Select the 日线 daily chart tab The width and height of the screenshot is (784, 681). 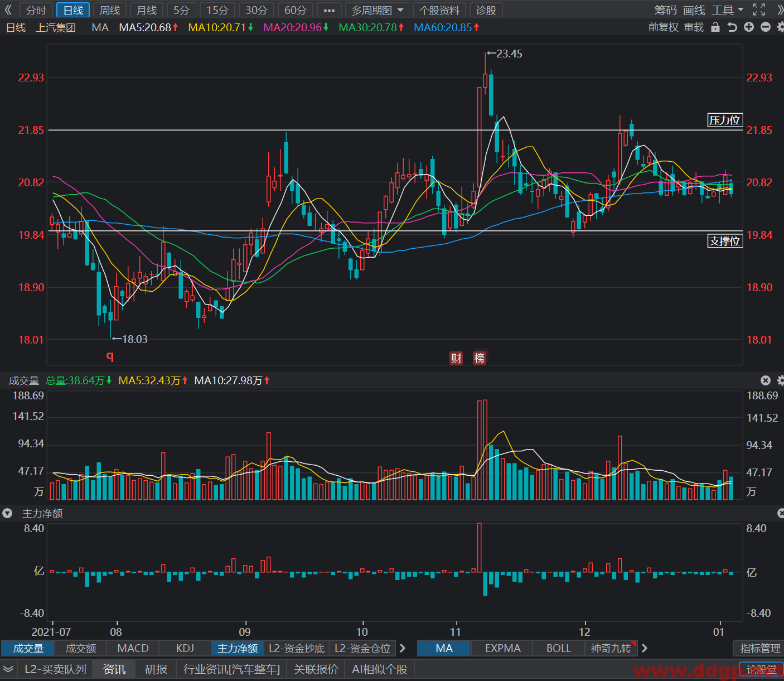(73, 10)
